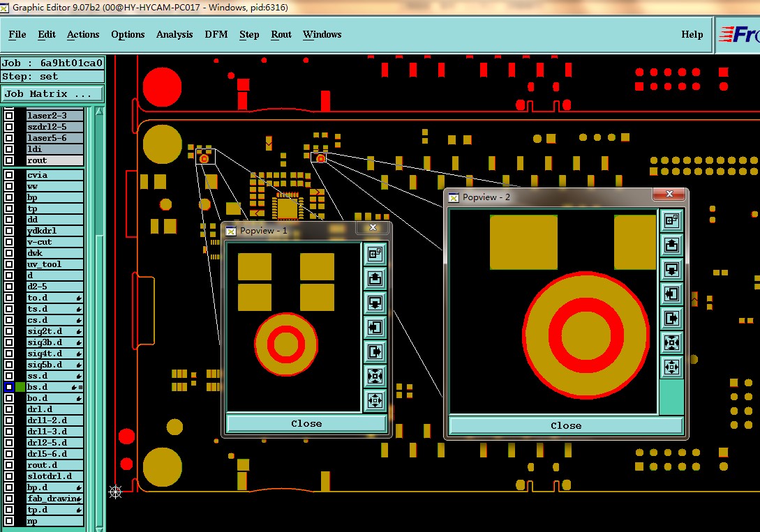Zoom in icon in Popview - 2

671,343
